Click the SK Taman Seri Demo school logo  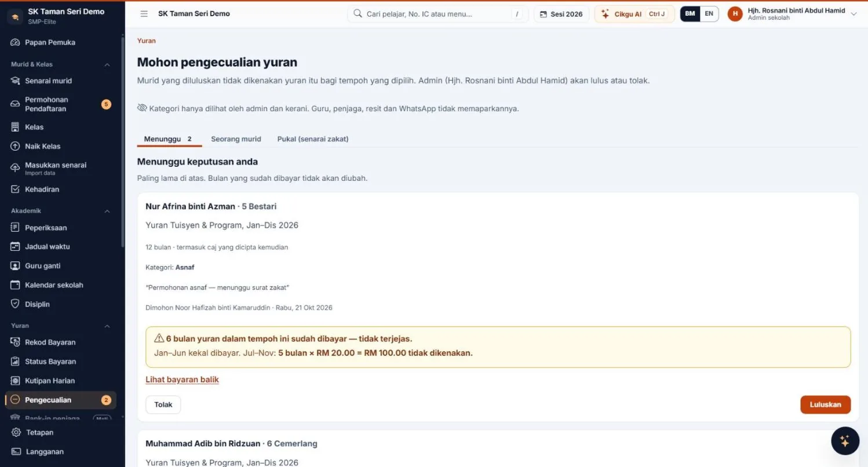[x=15, y=16]
